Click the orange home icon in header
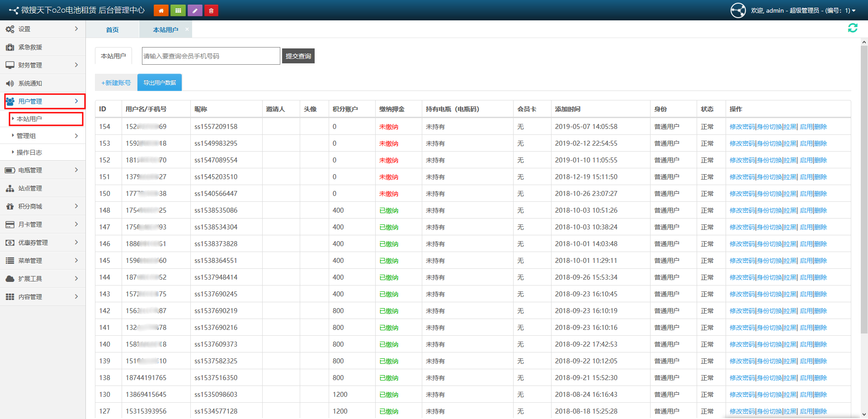The image size is (868, 419). [x=161, y=10]
